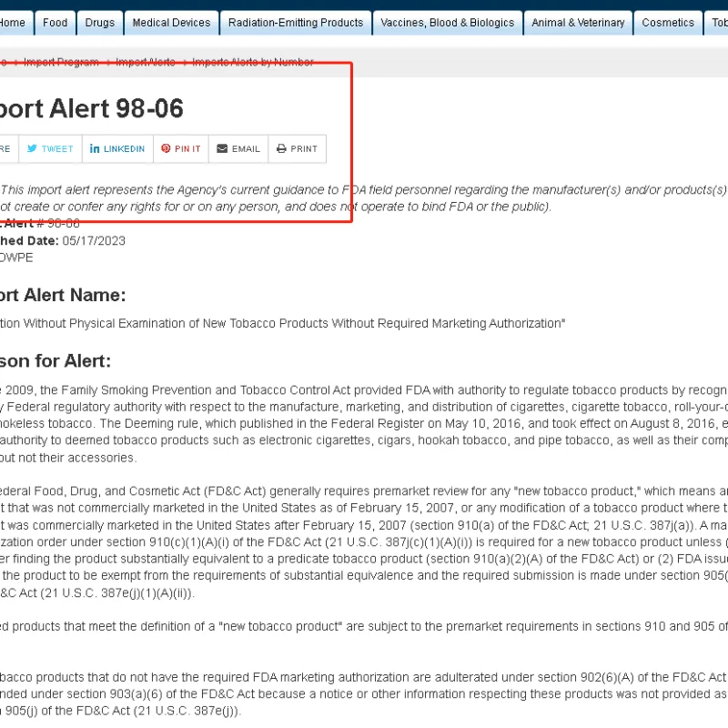Click the Twitter bird icon
This screenshot has height=728, width=728.
[x=32, y=148]
